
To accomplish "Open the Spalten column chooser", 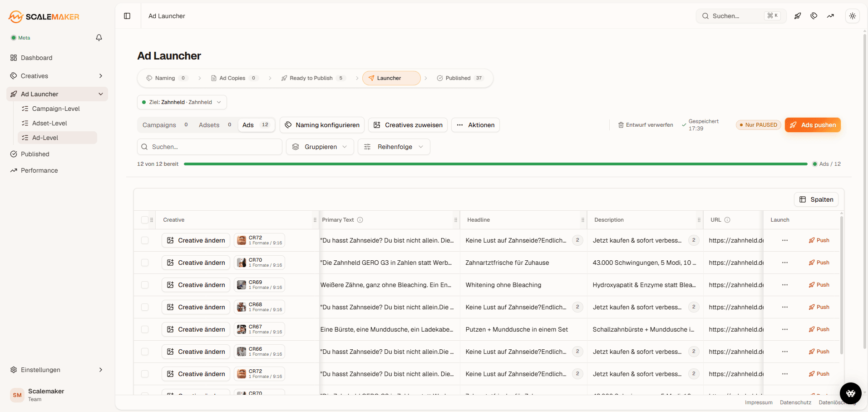I will click(816, 199).
